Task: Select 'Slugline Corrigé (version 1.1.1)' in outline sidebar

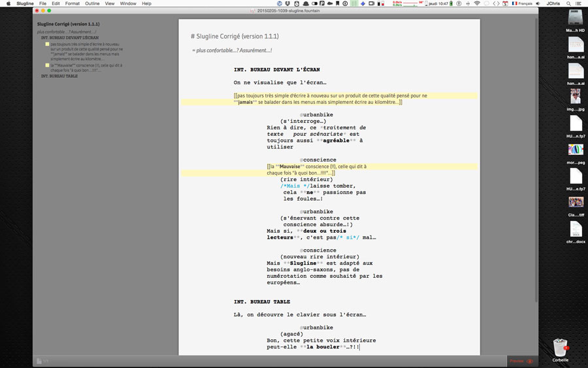Action: click(68, 24)
